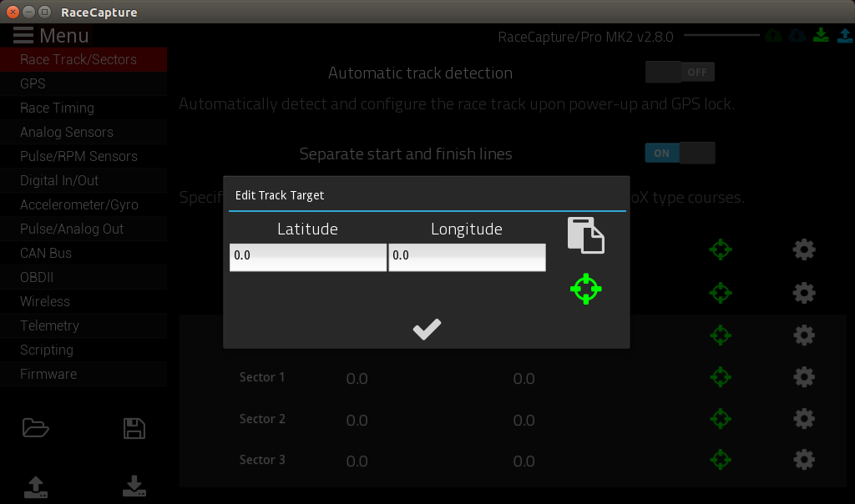Click the cloud download icon
This screenshot has height=504, width=855.
(797, 36)
